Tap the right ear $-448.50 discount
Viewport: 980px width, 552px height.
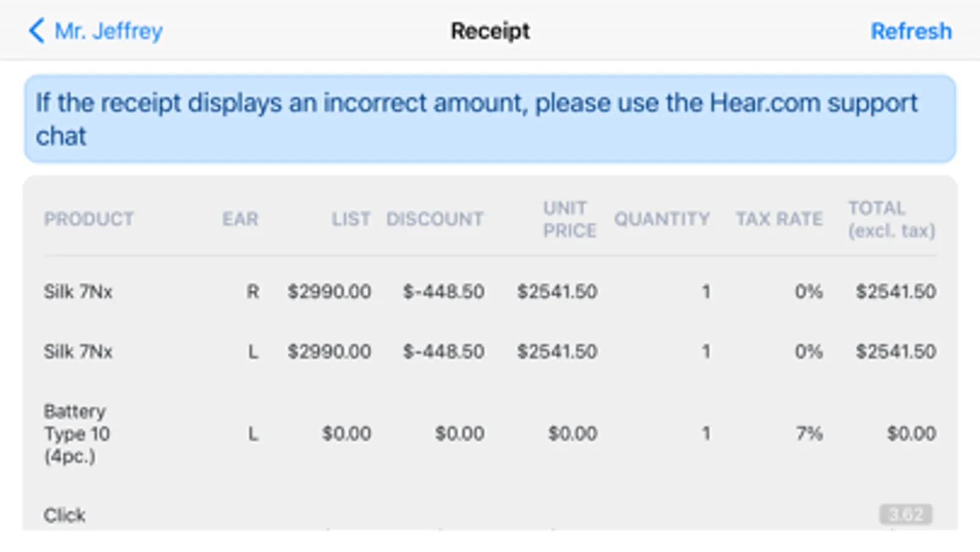coord(443,291)
